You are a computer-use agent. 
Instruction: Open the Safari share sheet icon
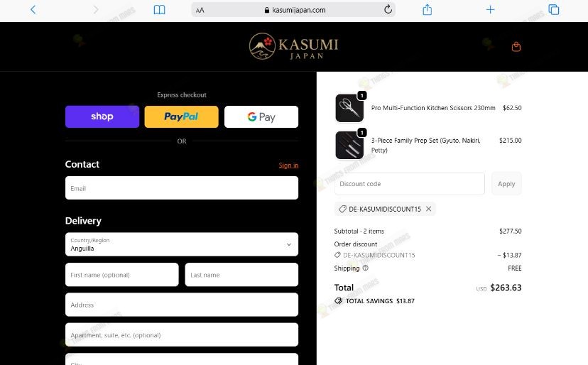(x=427, y=9)
